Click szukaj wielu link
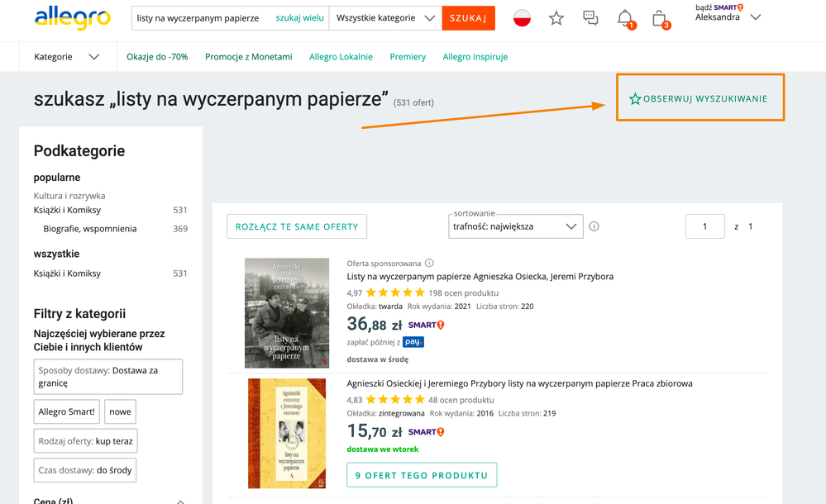The image size is (826, 504). 300,18
